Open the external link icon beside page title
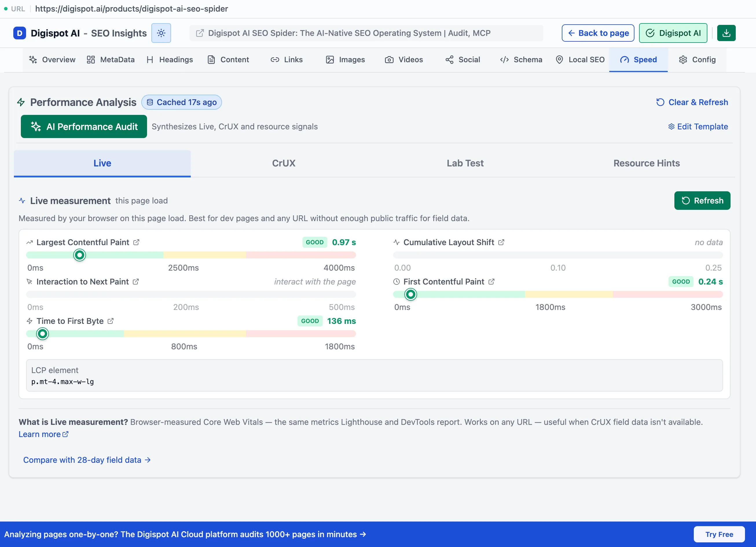Viewport: 756px width, 547px height. (200, 33)
